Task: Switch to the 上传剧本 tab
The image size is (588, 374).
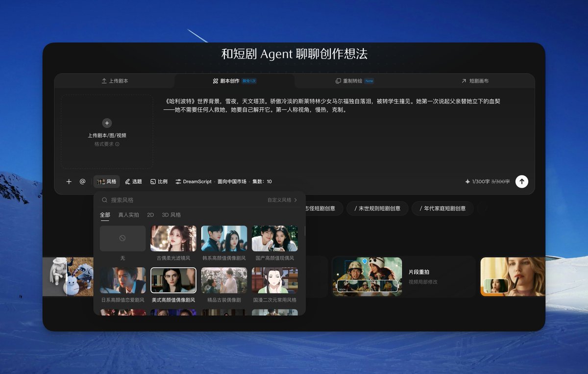Action: [x=115, y=81]
